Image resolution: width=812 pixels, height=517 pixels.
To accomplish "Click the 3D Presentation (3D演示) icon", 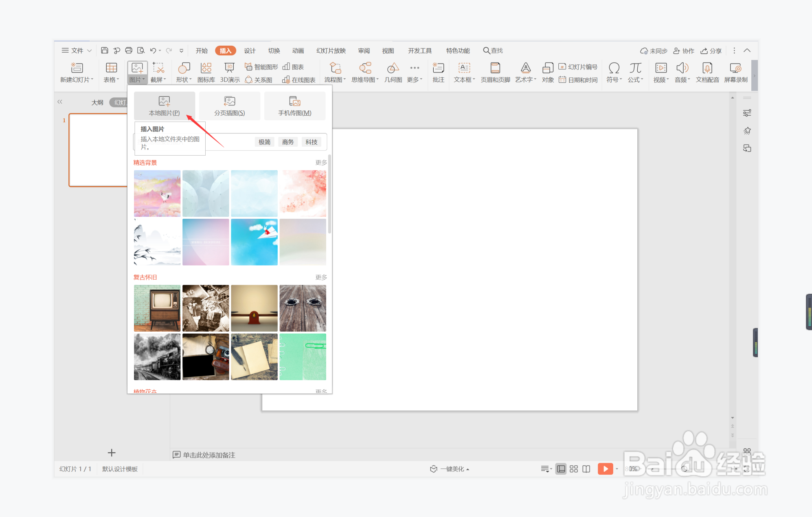I will 230,73.
